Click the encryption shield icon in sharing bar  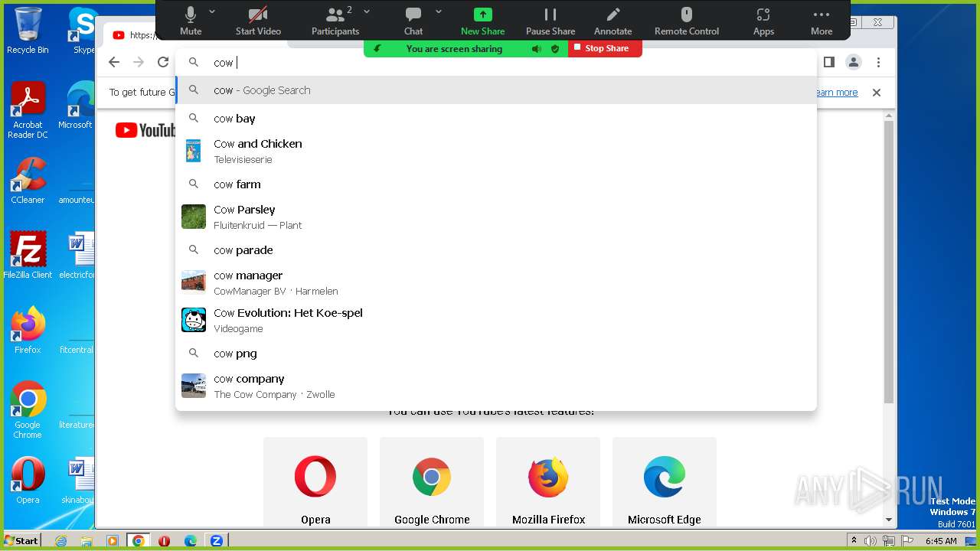555,49
